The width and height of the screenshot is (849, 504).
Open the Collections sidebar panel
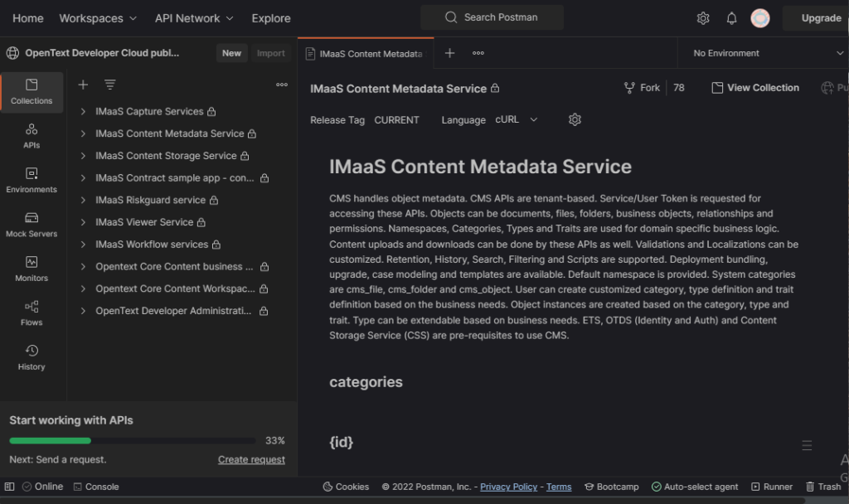pyautogui.click(x=32, y=92)
